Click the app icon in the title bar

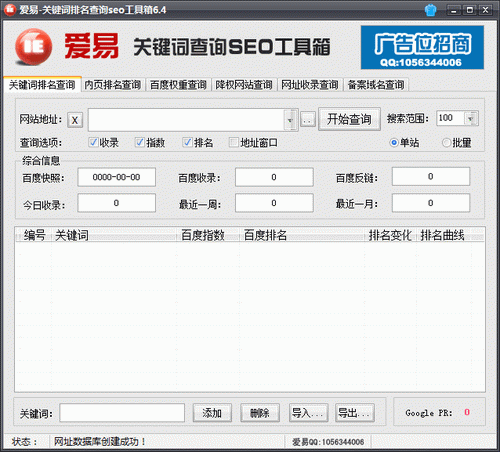10,10
